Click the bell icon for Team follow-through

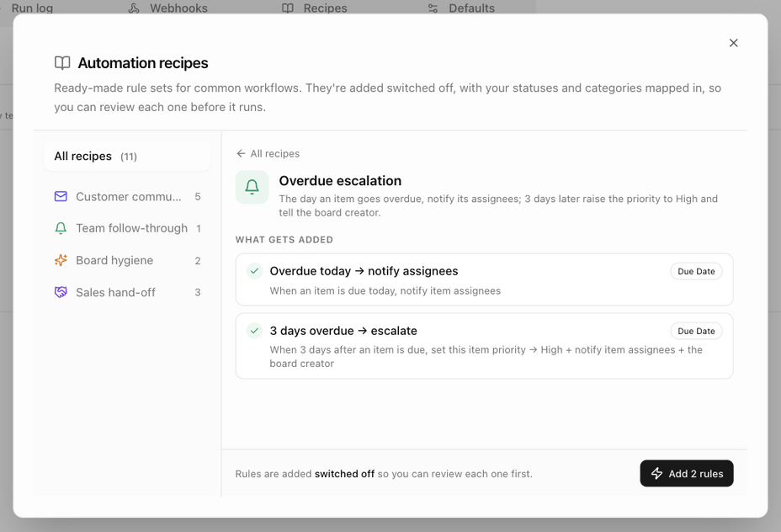click(x=61, y=228)
